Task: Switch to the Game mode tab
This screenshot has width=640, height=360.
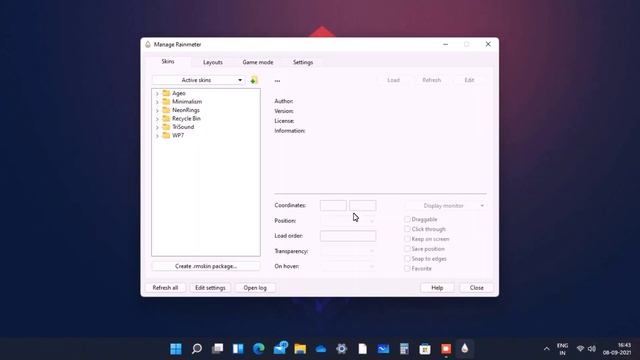Action: 258,62
